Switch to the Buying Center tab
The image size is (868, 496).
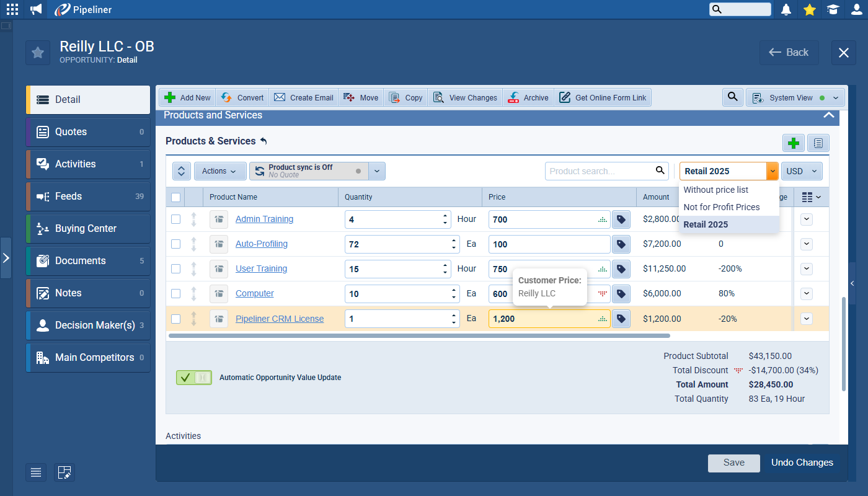coord(86,229)
